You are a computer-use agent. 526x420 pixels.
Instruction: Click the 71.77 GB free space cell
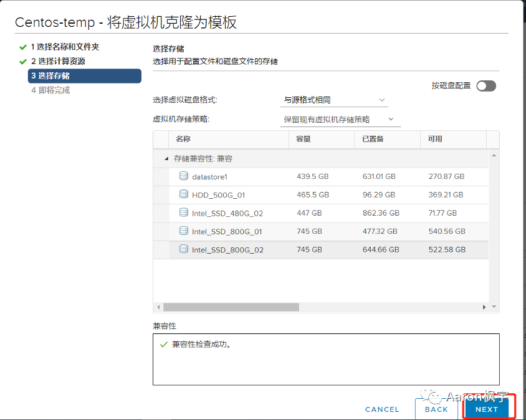[442, 213]
